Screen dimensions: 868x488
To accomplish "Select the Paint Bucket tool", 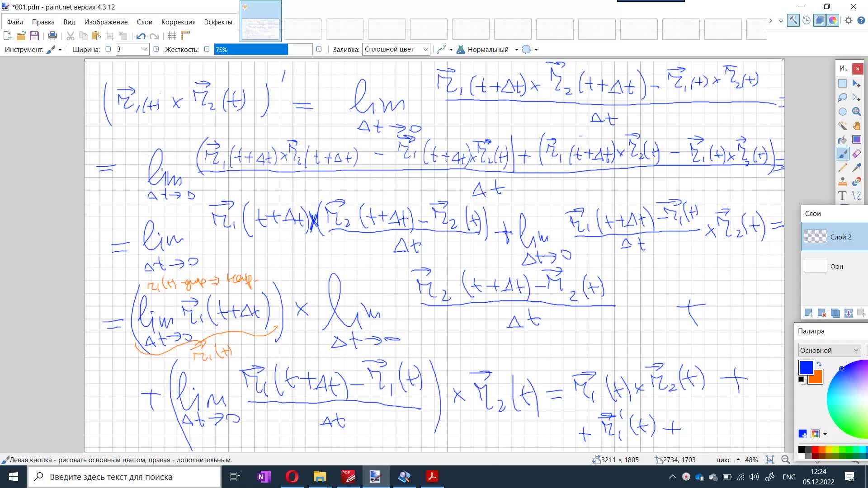I will pos(842,140).
